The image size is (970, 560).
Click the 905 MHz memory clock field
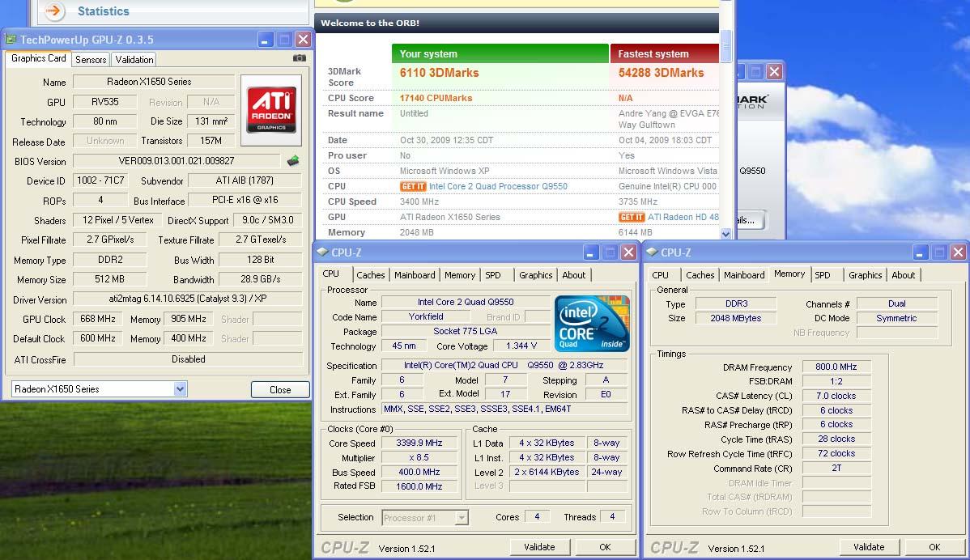(189, 319)
